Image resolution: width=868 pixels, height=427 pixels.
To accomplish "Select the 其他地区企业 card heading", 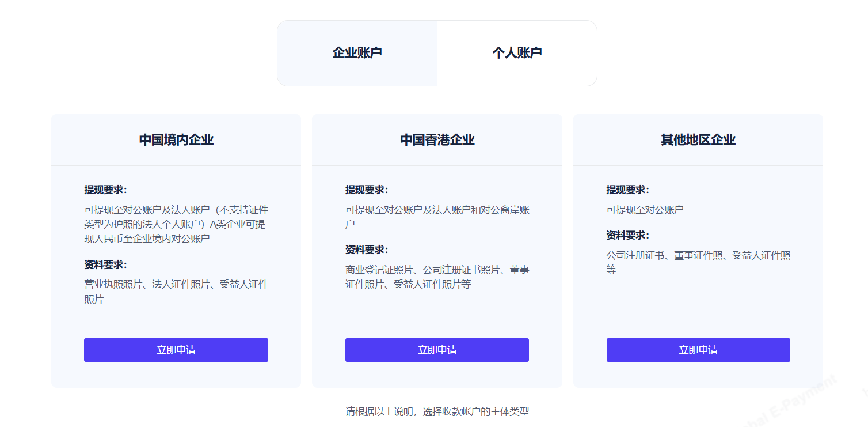I will point(698,140).
